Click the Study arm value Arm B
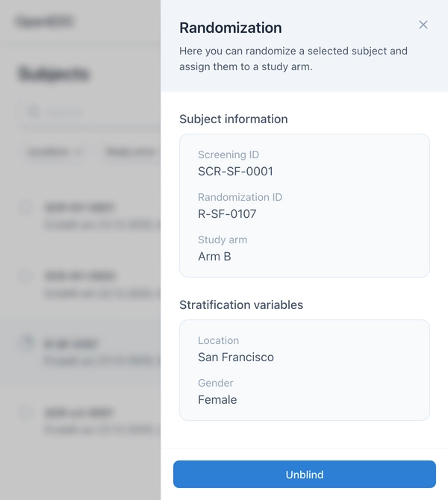448x500 pixels. pos(214,257)
